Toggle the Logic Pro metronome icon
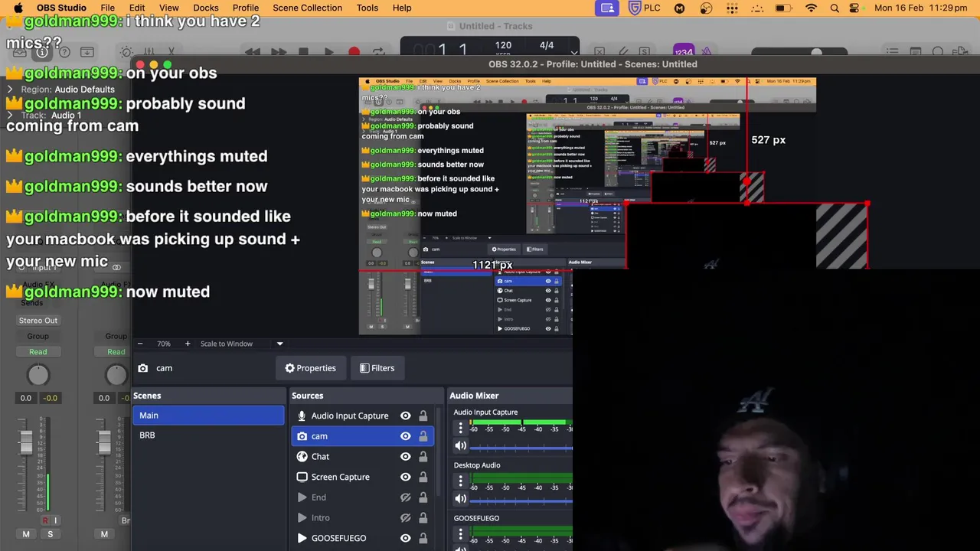 tap(707, 52)
